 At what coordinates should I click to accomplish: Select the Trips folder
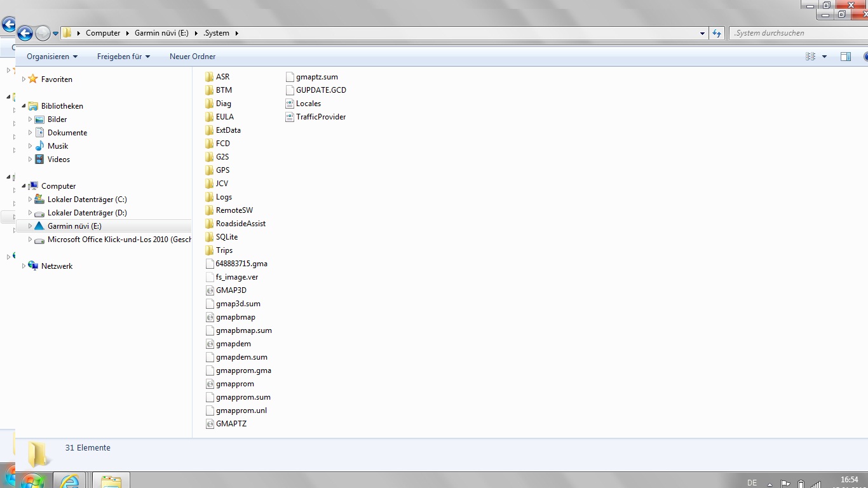pos(219,250)
